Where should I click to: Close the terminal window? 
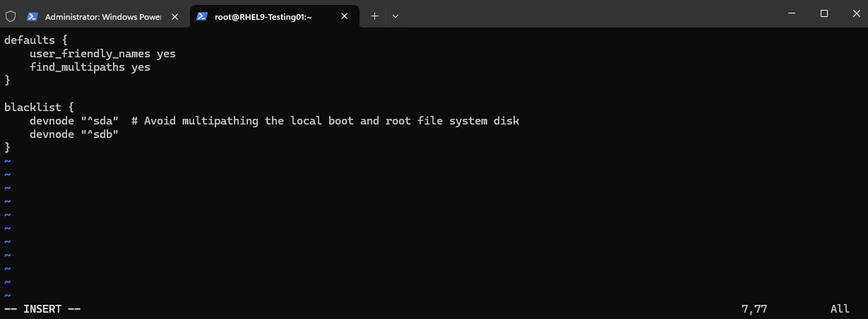(853, 13)
